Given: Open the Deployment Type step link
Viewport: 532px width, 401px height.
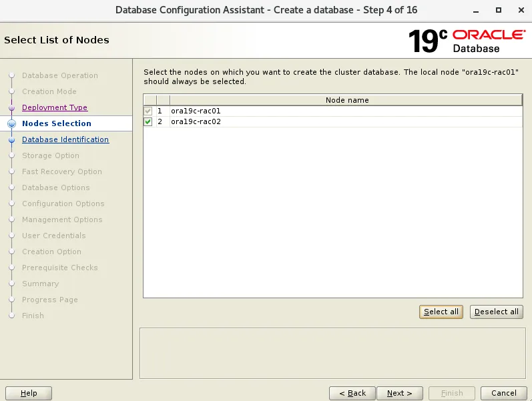Looking at the screenshot, I should click(x=55, y=107).
